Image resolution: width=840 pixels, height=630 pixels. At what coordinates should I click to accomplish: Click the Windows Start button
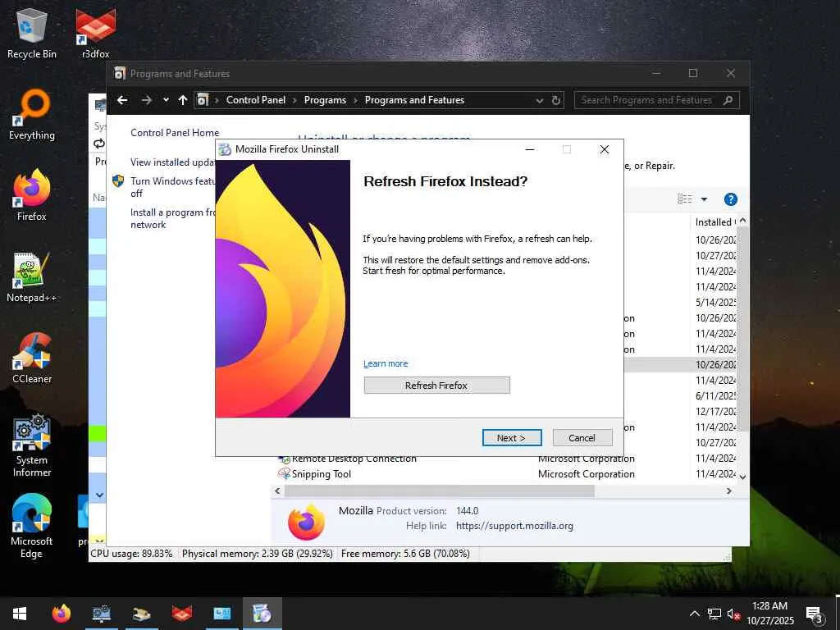[20, 614]
